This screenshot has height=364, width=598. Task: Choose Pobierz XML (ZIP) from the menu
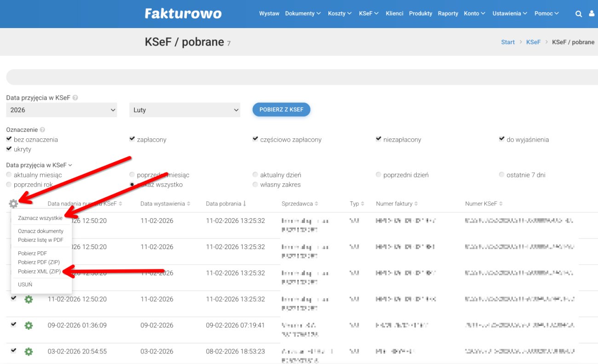[x=39, y=271]
